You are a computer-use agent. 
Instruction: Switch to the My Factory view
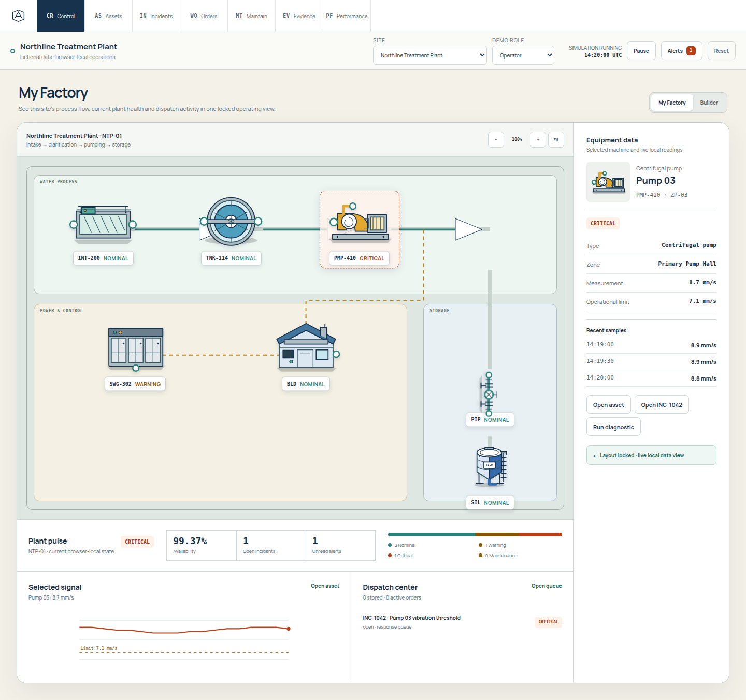click(x=672, y=103)
